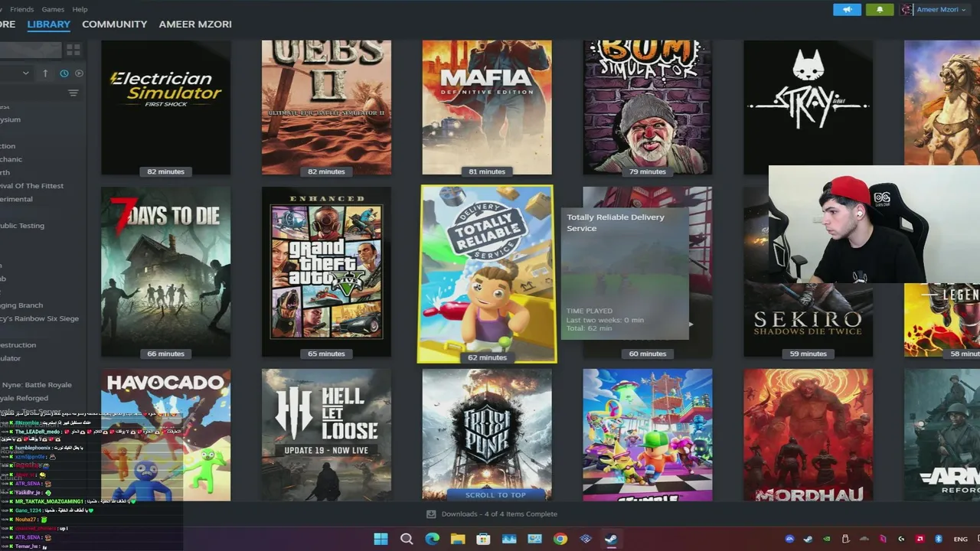
Task: Open the Steam announcements megaphone button
Action: coord(847,10)
